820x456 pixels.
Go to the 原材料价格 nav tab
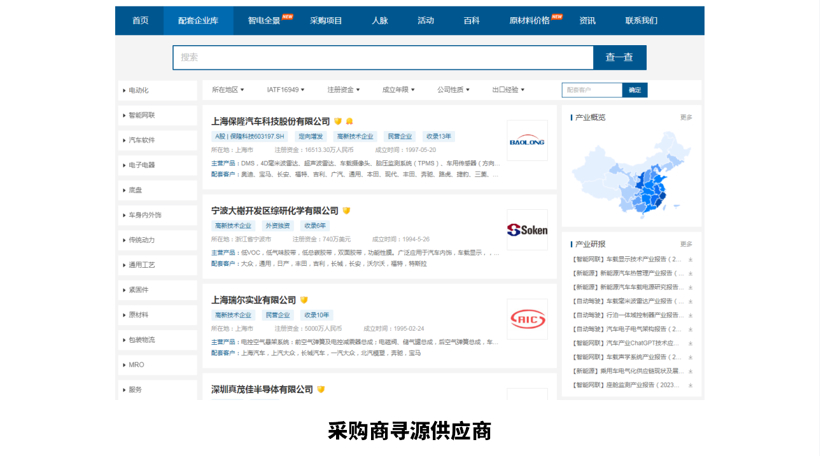(531, 20)
